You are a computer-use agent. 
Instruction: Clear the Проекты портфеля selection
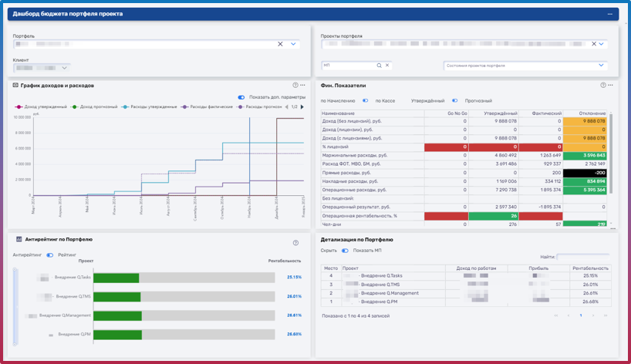point(593,45)
